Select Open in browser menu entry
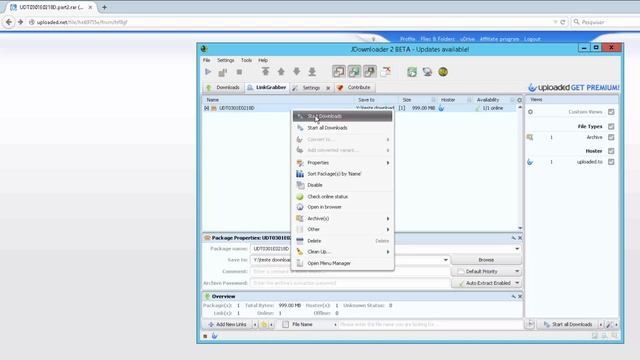Viewport: 640px width, 360px height. click(x=342, y=207)
